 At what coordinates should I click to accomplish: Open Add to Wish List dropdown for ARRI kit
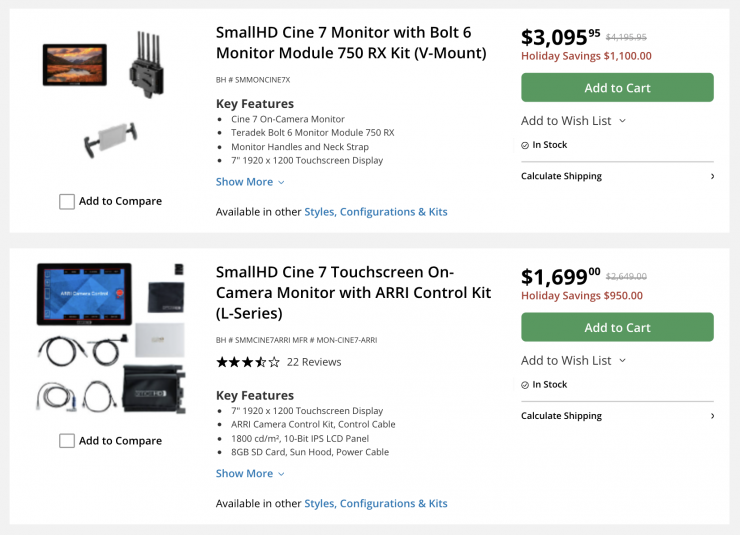[x=573, y=361]
